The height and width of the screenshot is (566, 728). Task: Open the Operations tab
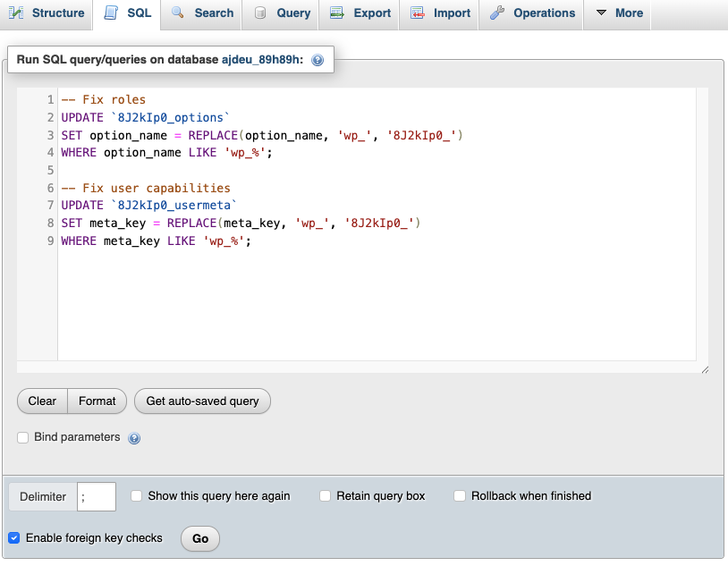point(530,13)
